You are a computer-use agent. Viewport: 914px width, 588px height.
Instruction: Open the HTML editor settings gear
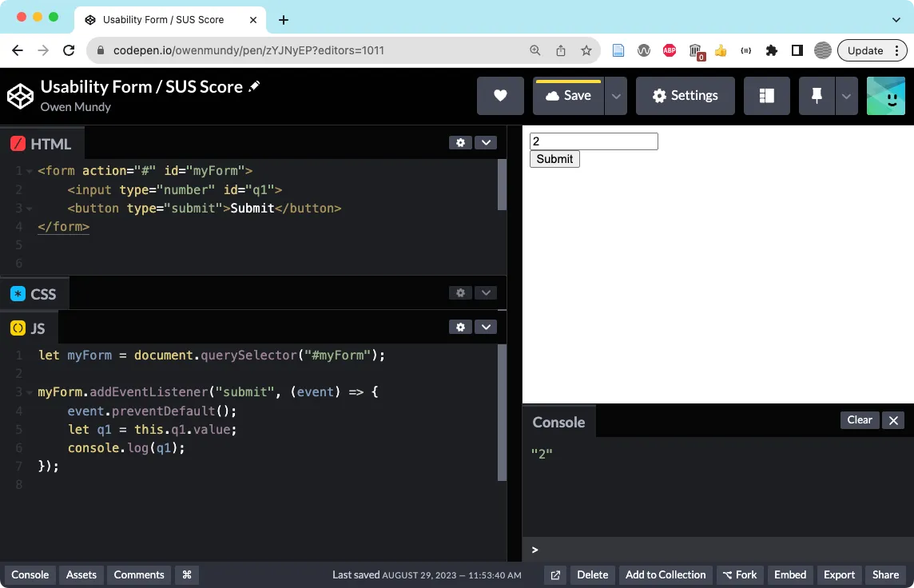coord(460,142)
